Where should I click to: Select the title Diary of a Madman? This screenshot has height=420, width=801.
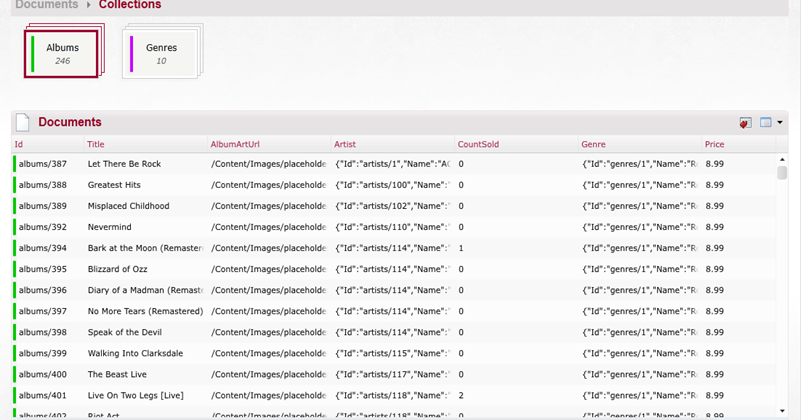(146, 290)
